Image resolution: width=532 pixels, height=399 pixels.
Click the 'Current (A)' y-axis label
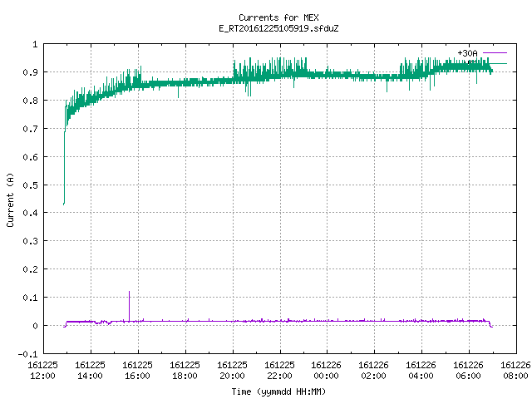pyautogui.click(x=10, y=199)
